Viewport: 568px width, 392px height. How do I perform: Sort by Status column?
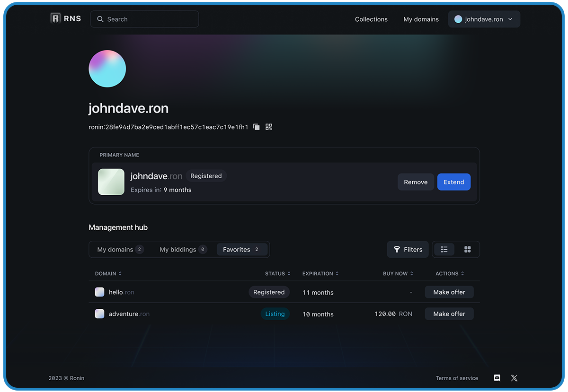[x=278, y=274]
